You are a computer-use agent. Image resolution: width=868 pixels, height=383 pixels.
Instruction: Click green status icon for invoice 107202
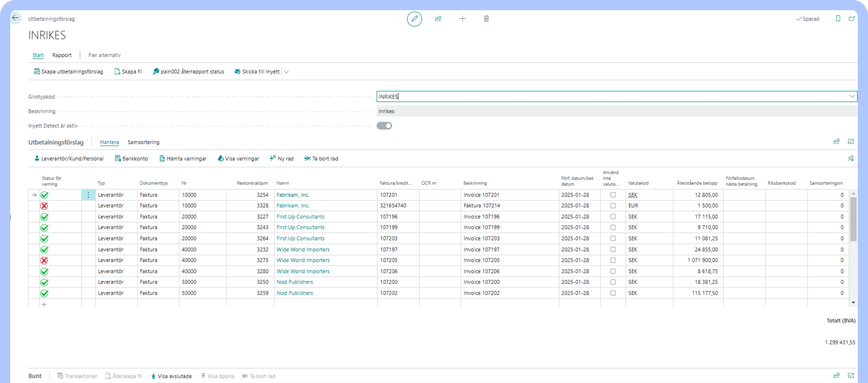click(x=44, y=294)
